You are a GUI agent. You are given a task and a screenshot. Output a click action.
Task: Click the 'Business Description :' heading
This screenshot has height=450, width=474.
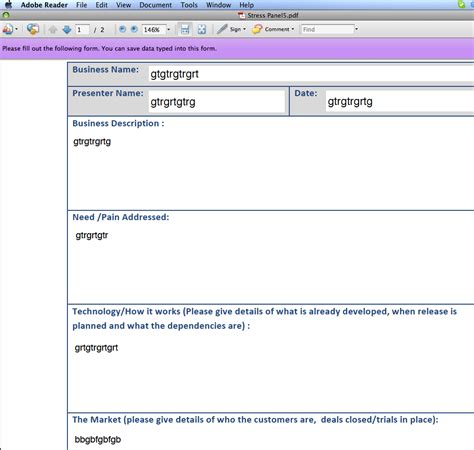pos(118,123)
